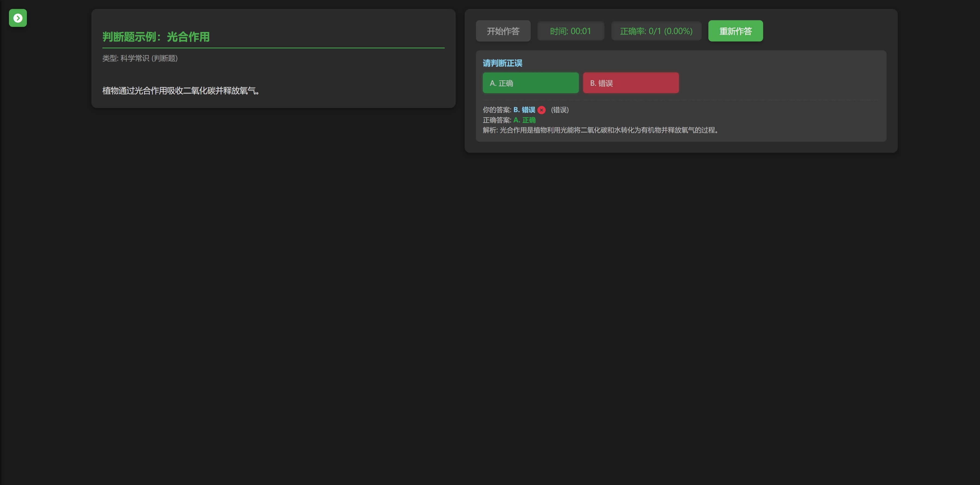Click the 你的答案: label
The image size is (980, 485).
pyautogui.click(x=496, y=110)
